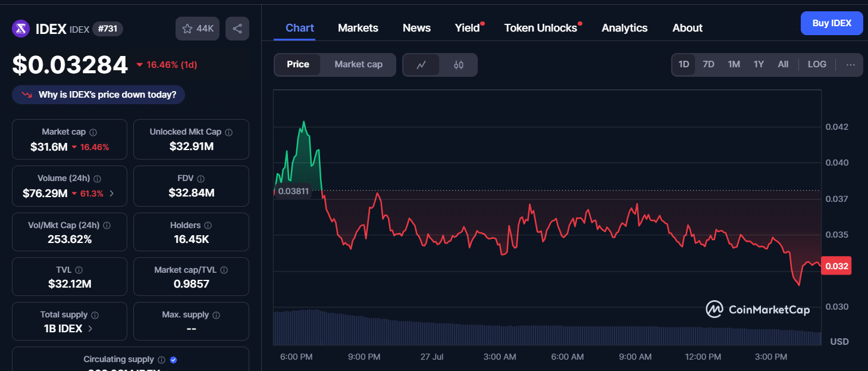Screen dimensions: 868x371
Task: Click the $32.12M TVL value
Action: [70, 284]
